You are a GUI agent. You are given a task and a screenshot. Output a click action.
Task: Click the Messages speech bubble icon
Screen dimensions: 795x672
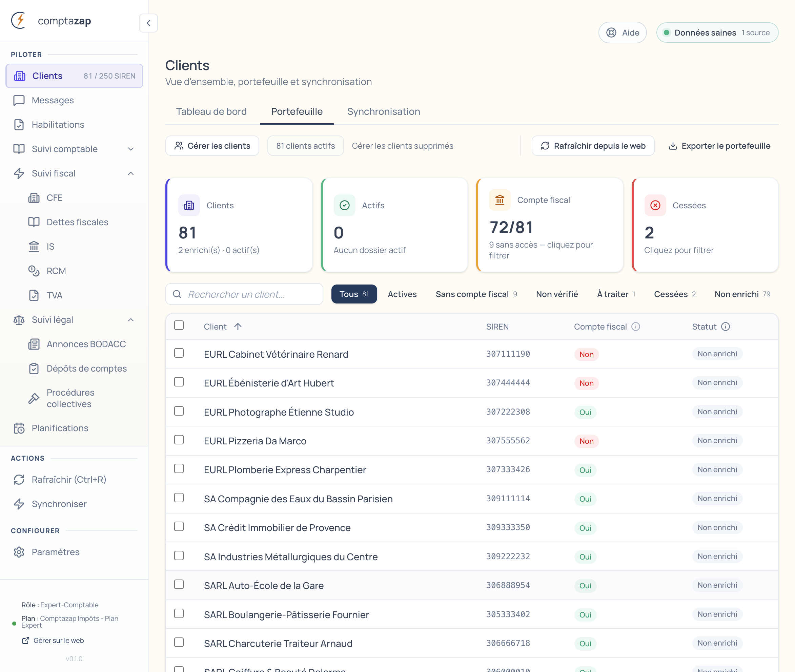19,100
